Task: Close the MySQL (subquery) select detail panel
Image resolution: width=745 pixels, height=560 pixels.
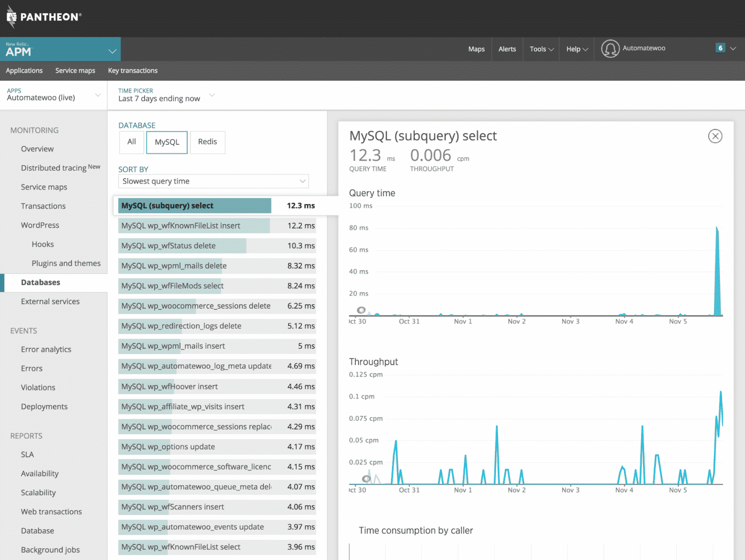Action: point(715,136)
